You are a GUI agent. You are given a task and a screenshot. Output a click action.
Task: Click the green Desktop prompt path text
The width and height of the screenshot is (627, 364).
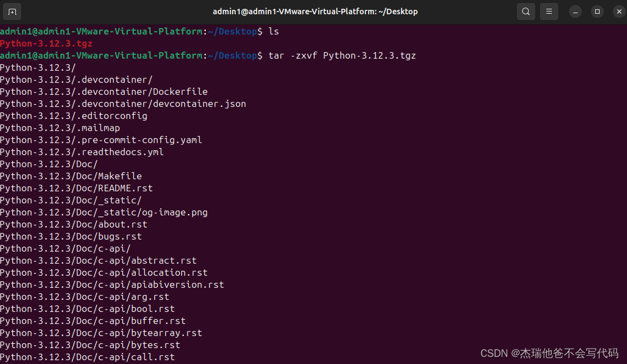(233, 31)
